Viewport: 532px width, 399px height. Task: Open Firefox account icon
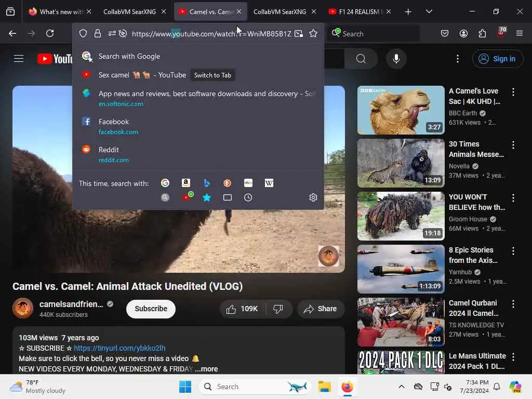coord(463,33)
